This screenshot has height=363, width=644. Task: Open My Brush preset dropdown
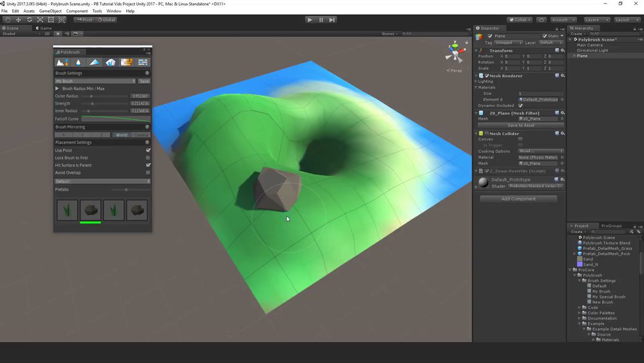[x=96, y=81]
